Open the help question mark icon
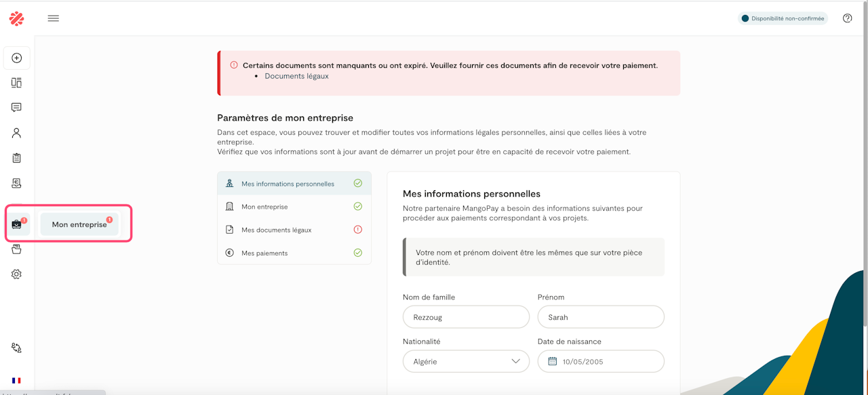868x395 pixels. coord(847,18)
